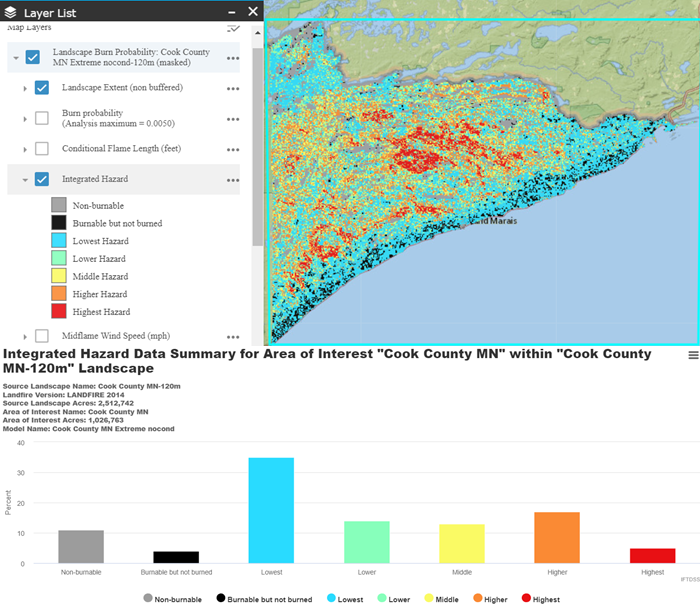Click the Non-burnable gray legend swatch
The height and width of the screenshot is (606, 700).
(x=59, y=205)
